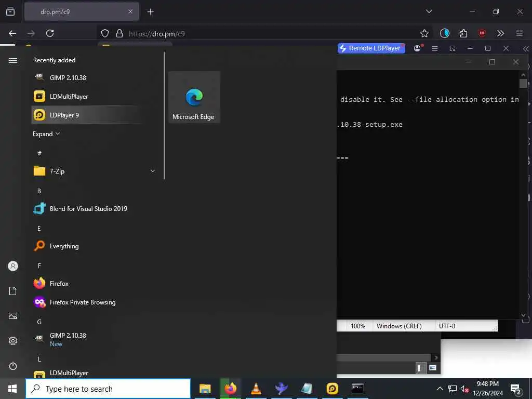Bookmark this page with the star

click(x=424, y=33)
